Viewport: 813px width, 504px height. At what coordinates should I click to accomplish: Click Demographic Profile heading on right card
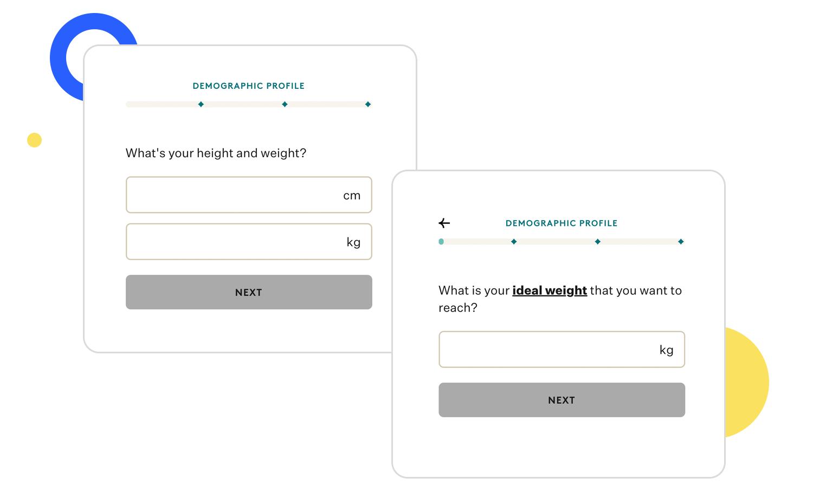(x=562, y=223)
